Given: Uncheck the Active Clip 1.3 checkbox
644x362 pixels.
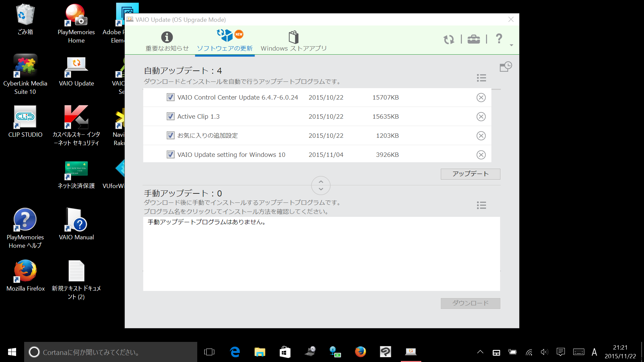Looking at the screenshot, I should tap(170, 116).
